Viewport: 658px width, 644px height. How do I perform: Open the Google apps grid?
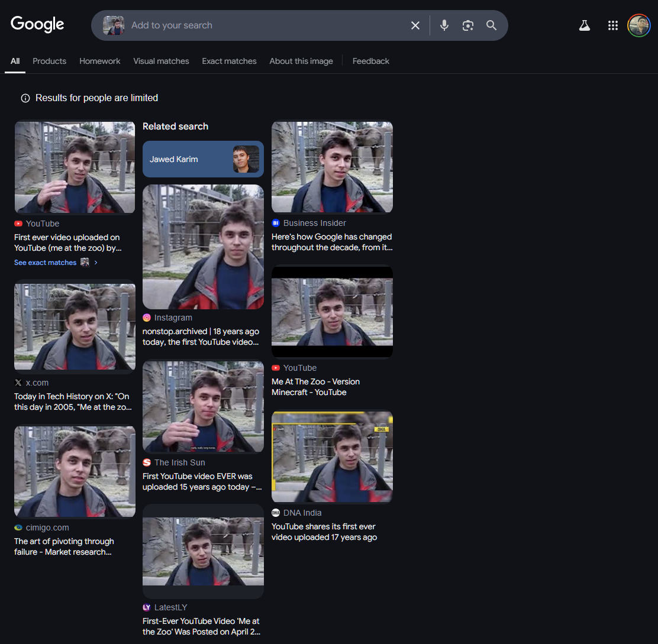[x=612, y=25]
